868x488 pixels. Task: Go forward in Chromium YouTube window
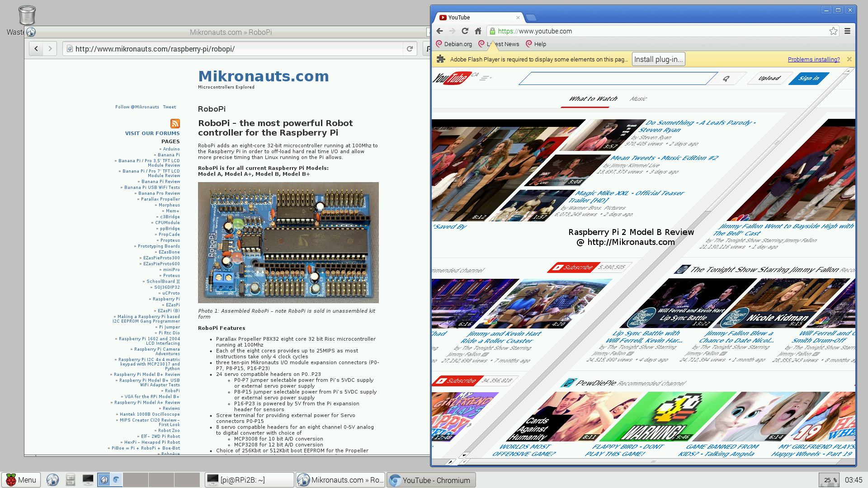(452, 31)
